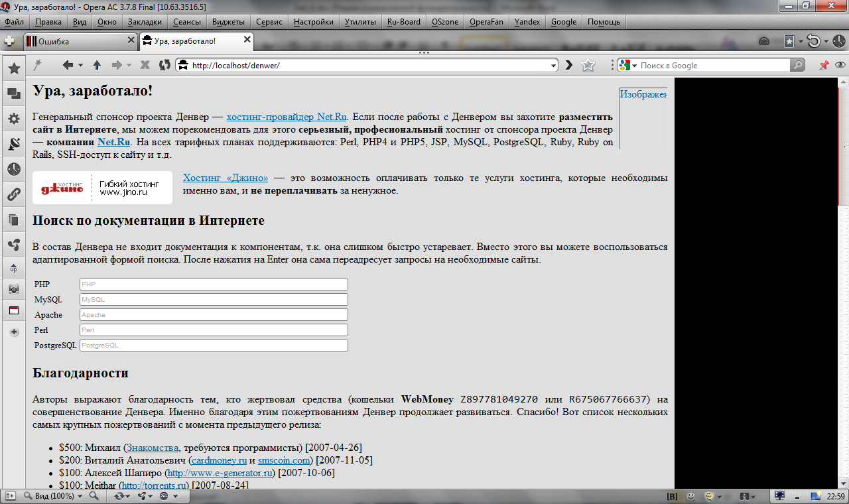Open the Вид (100%) zoom dropdown

[x=79, y=496]
